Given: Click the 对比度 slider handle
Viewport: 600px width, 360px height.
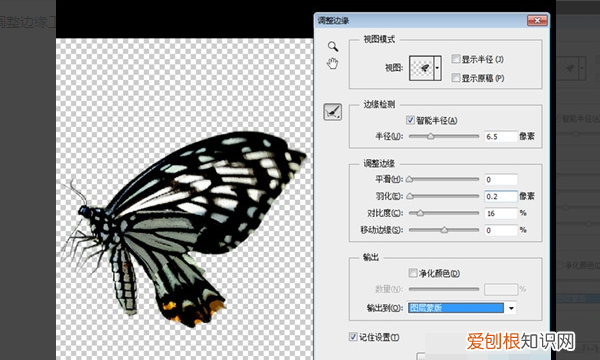Looking at the screenshot, I should [x=420, y=213].
